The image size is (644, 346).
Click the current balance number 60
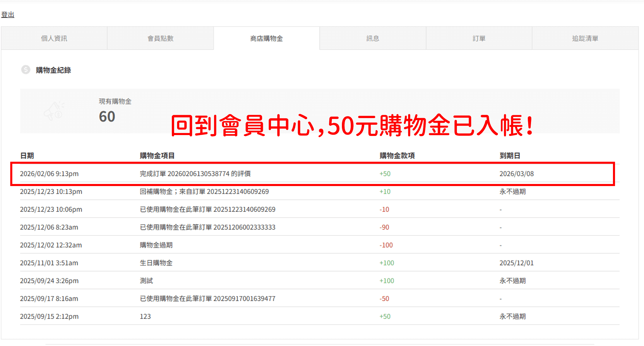point(107,117)
